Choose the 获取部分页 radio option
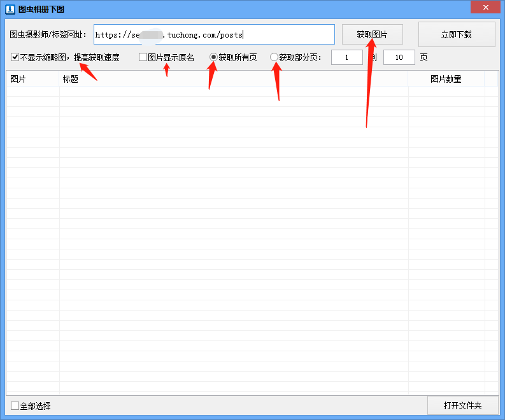 coord(274,57)
